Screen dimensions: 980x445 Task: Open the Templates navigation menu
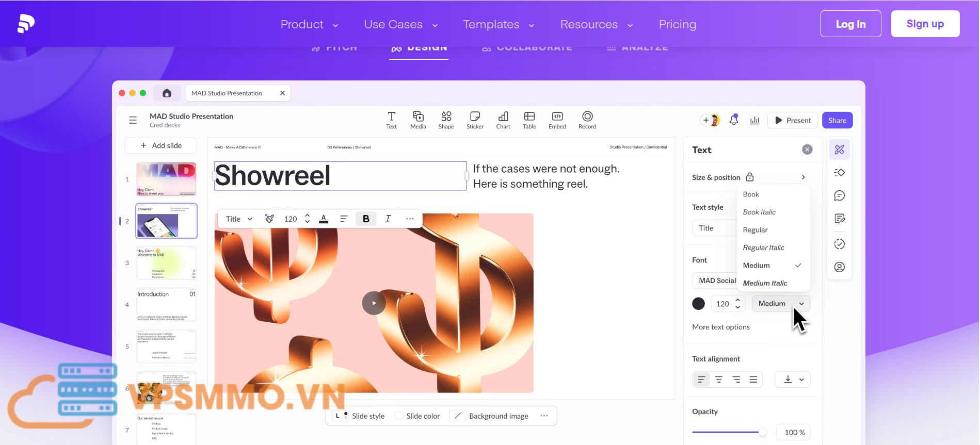click(498, 24)
